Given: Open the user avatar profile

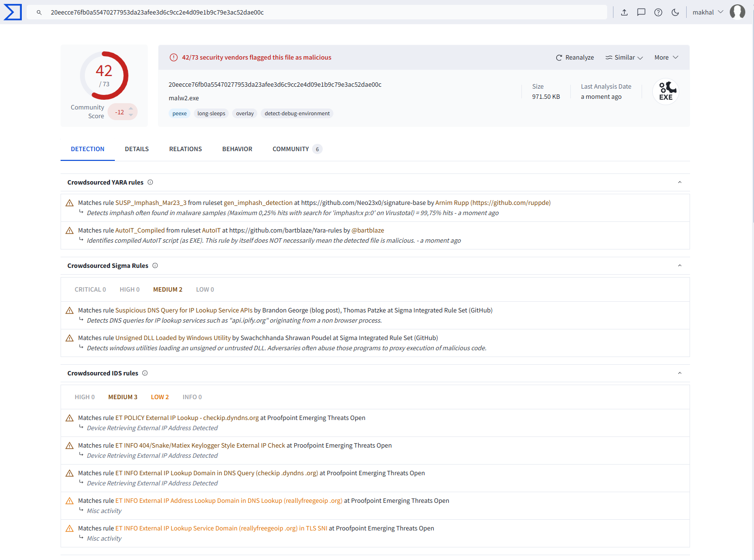Looking at the screenshot, I should [738, 12].
